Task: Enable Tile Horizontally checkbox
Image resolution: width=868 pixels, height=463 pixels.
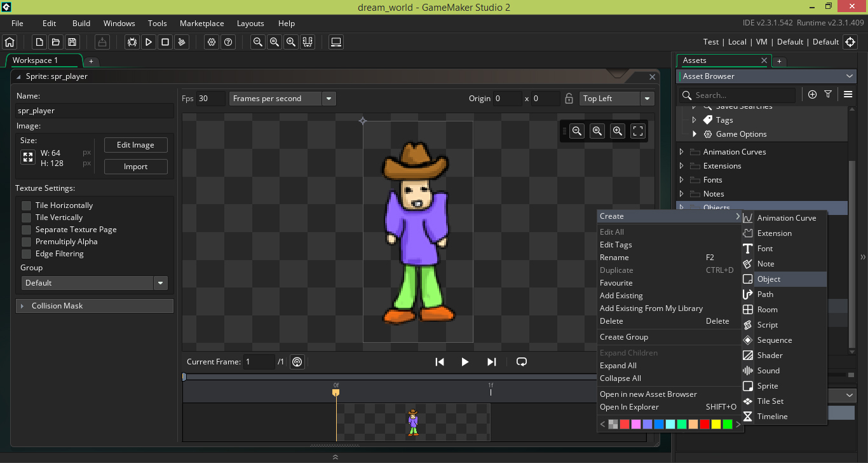Action: coord(26,205)
